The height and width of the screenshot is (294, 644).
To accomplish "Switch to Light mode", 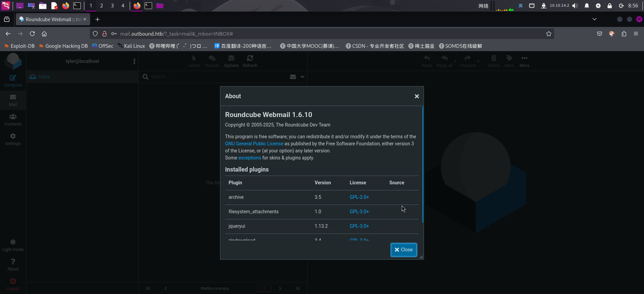I will pyautogui.click(x=13, y=245).
